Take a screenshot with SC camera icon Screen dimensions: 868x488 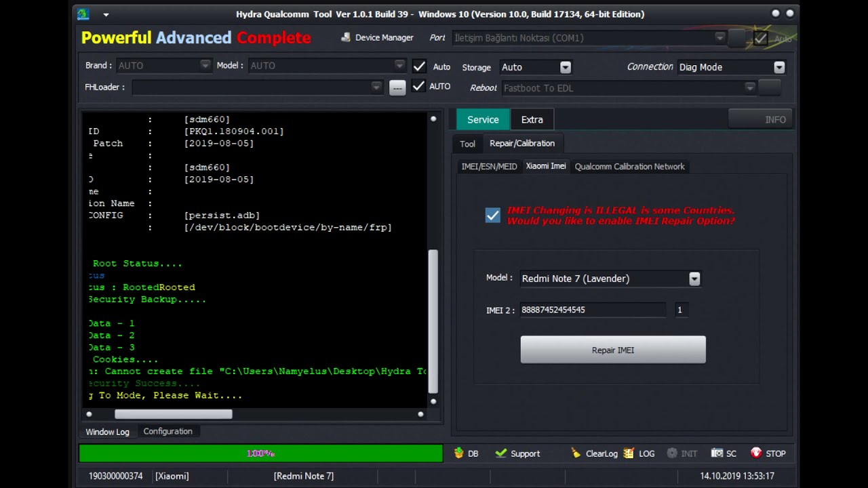tap(717, 453)
